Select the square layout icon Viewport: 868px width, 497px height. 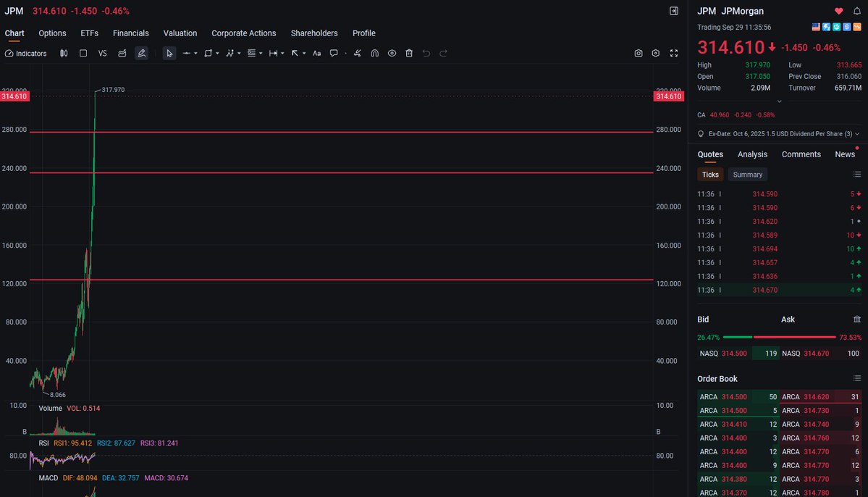coord(83,53)
